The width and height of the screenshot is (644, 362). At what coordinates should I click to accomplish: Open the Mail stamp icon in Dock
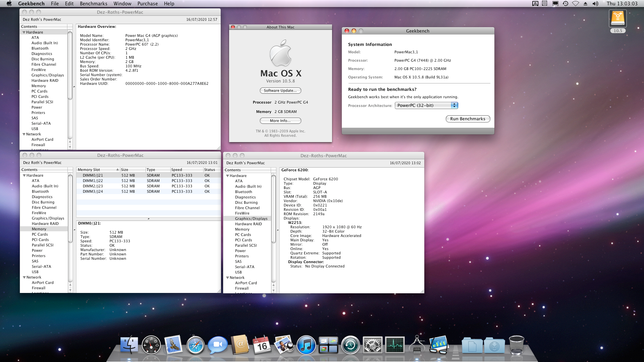[x=173, y=345]
